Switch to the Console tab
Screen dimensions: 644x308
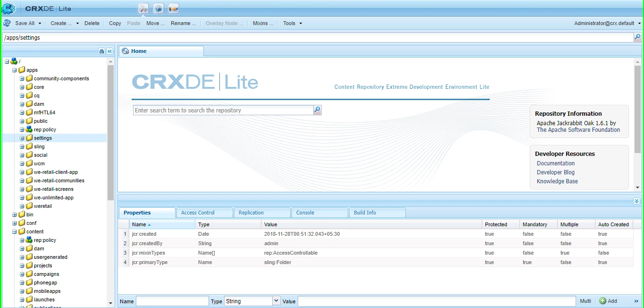tap(319, 213)
